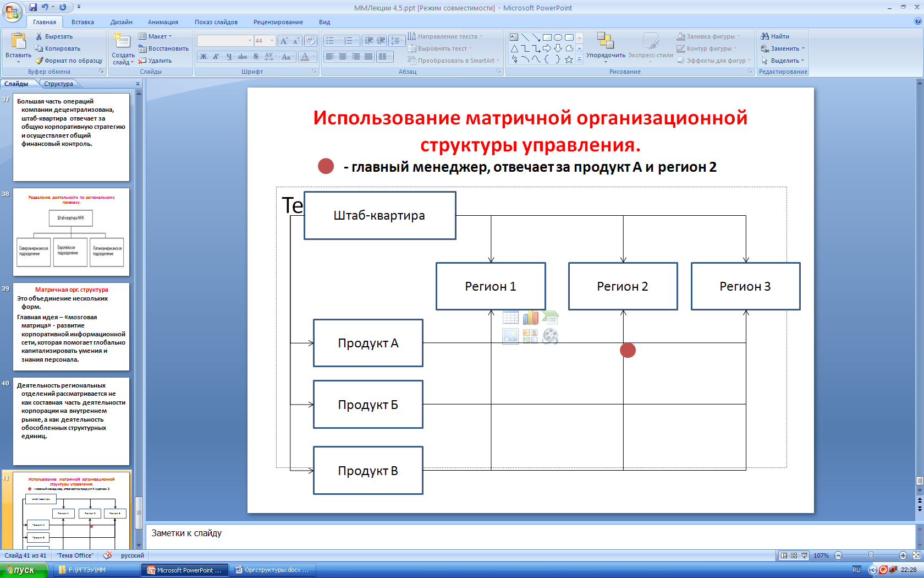Click Insert Media Clip icon in placeholder
Image resolution: width=924 pixels, height=578 pixels.
550,336
